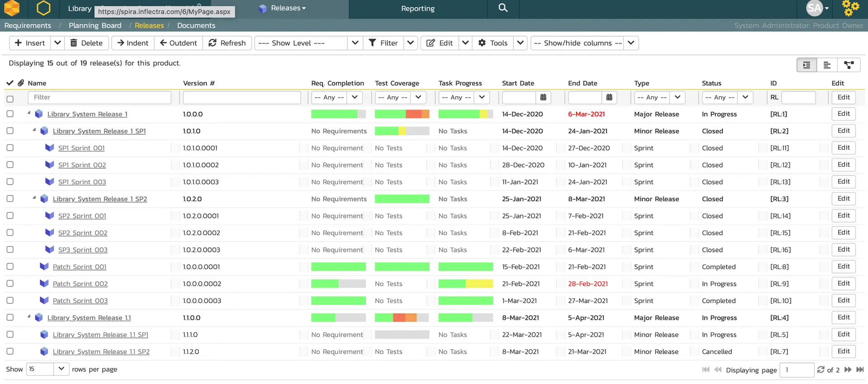Open the End Date calendar picker icon

(609, 97)
